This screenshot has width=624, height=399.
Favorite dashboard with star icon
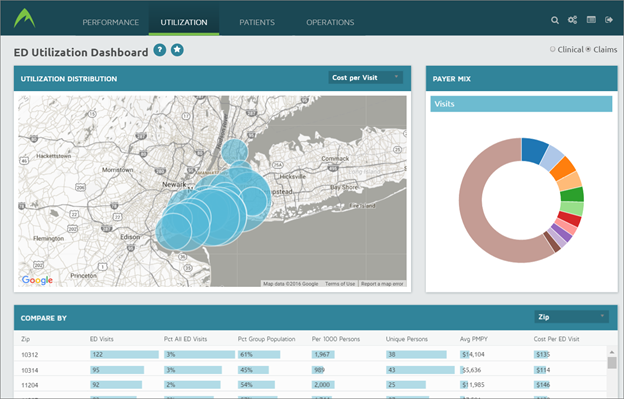[x=177, y=50]
